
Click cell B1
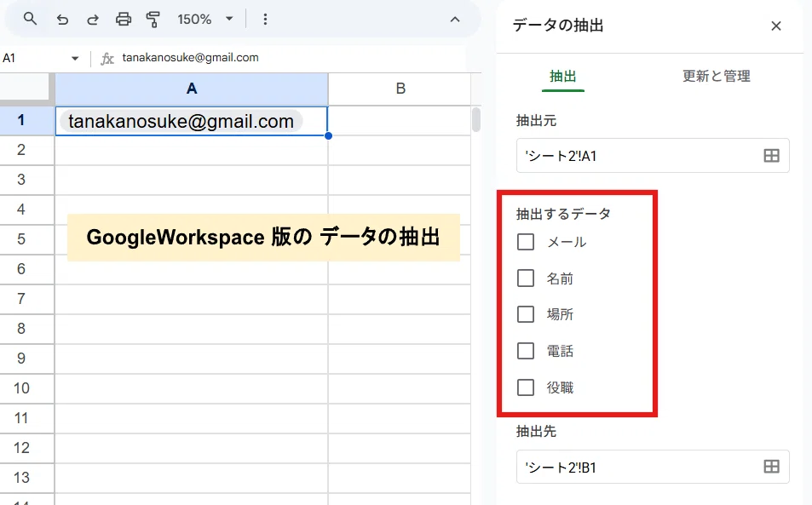click(400, 121)
